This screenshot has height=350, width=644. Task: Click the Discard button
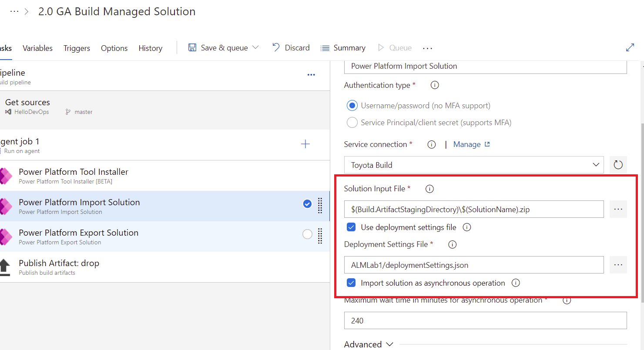click(x=291, y=48)
